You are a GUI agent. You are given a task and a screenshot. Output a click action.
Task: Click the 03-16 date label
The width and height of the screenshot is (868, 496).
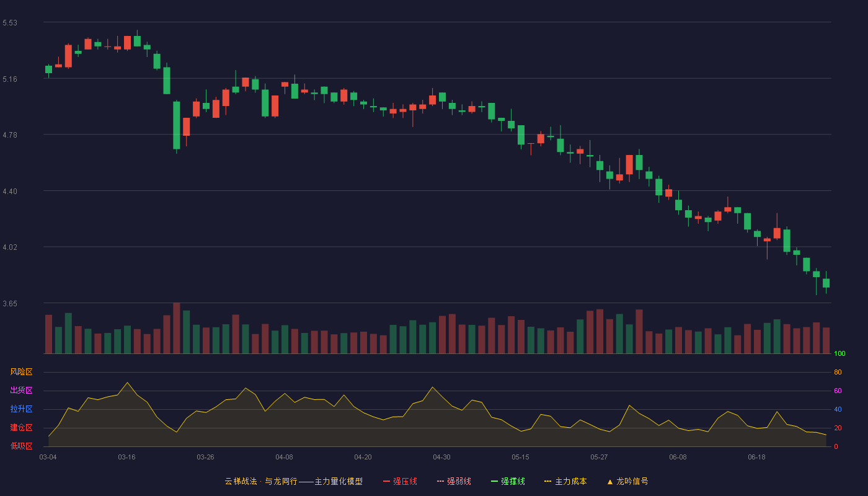pos(126,457)
